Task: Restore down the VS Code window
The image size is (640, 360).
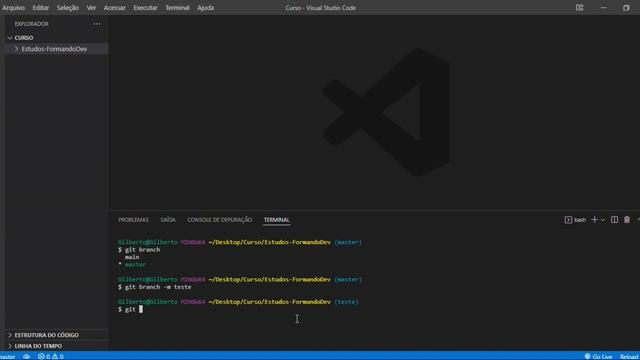Action: pyautogui.click(x=626, y=8)
